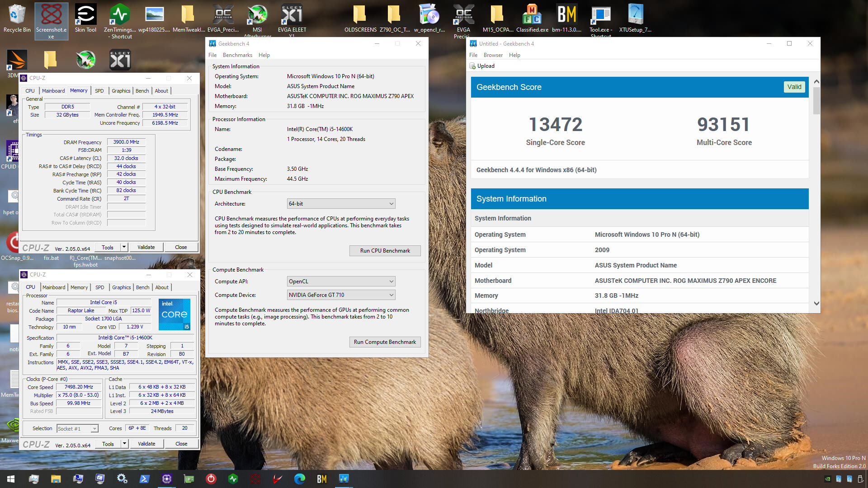Open the M15_OCPA folder
Image resolution: width=868 pixels, height=488 pixels.
pos(498,18)
